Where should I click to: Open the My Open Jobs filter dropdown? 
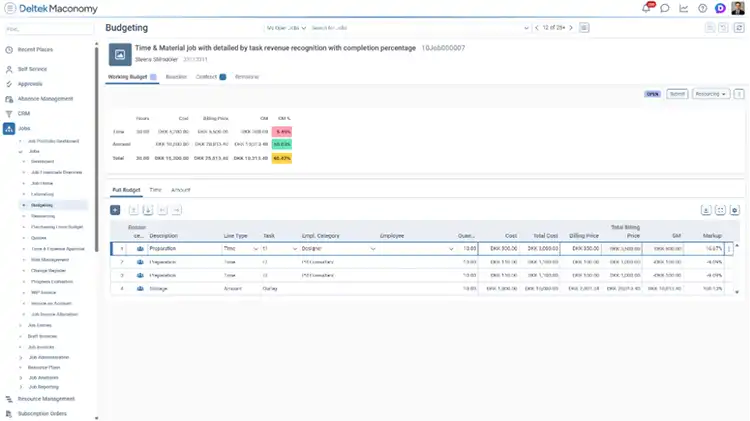287,28
